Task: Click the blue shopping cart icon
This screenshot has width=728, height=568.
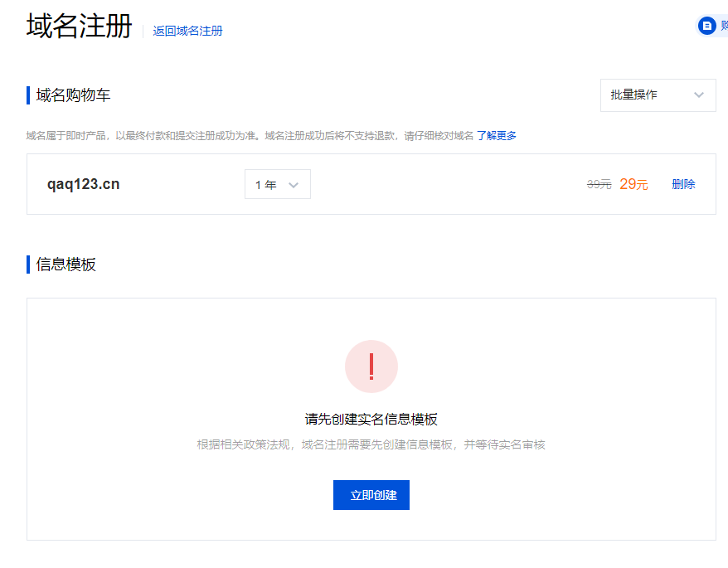Action: [x=706, y=26]
